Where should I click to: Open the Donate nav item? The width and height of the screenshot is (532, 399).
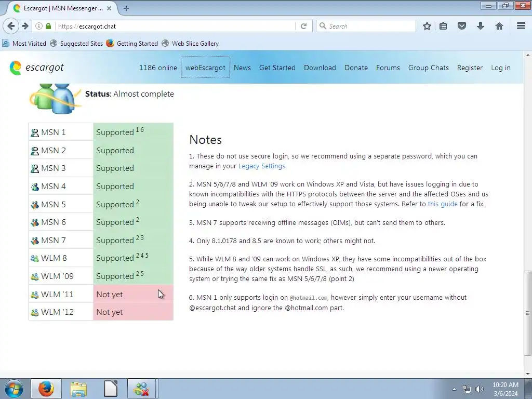[356, 68]
